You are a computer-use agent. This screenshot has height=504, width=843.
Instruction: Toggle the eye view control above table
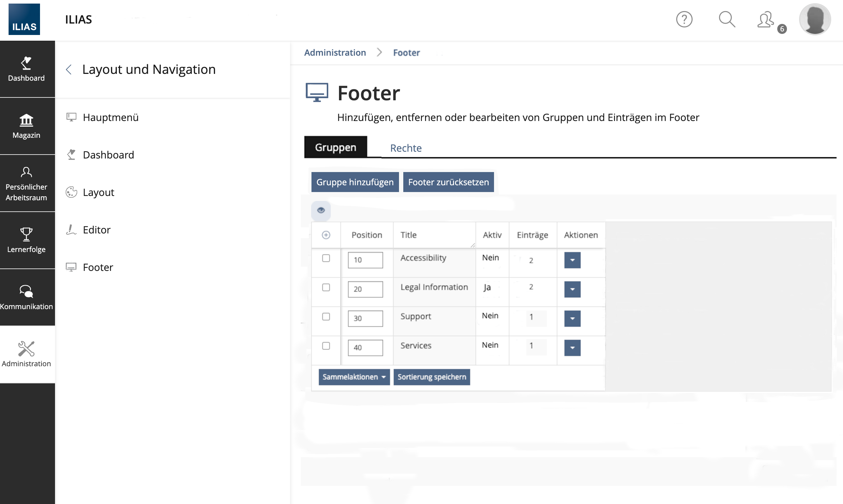click(321, 210)
